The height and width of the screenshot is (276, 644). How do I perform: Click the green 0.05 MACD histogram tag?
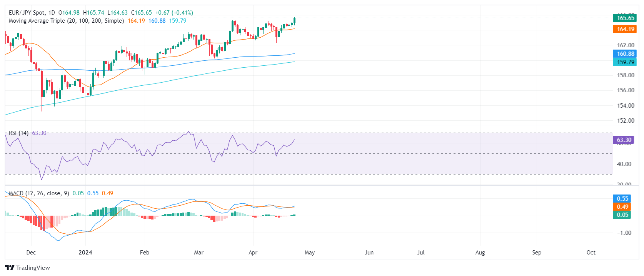622,215
